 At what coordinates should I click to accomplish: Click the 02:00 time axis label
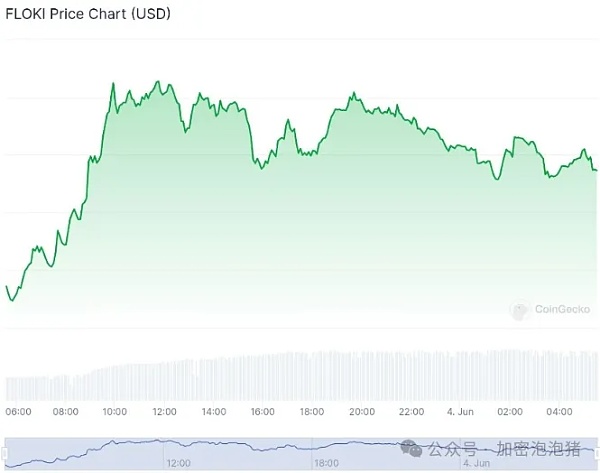pyautogui.click(x=510, y=411)
